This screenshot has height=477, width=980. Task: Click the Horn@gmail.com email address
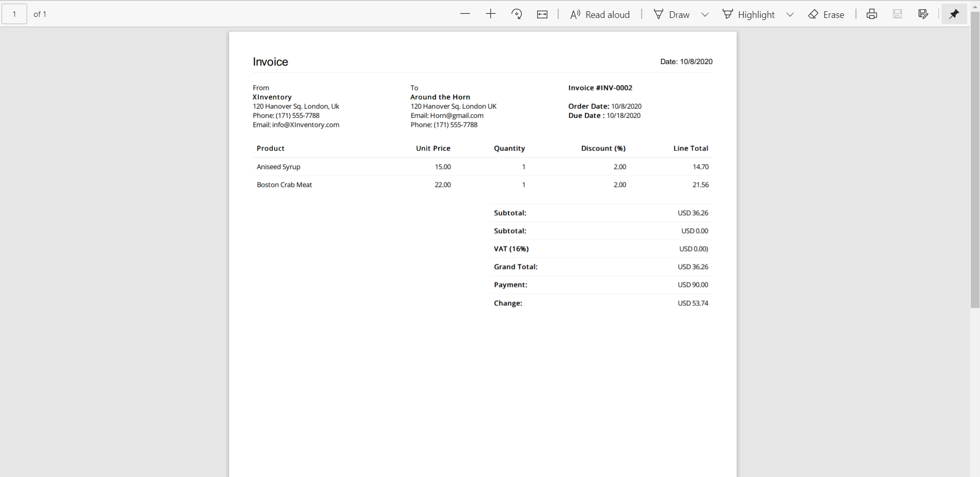coord(457,115)
